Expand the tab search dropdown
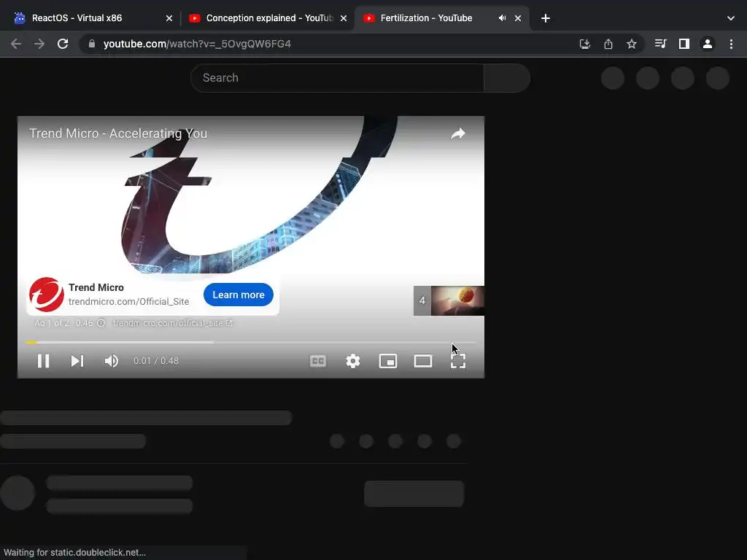The image size is (747, 560). (x=731, y=18)
